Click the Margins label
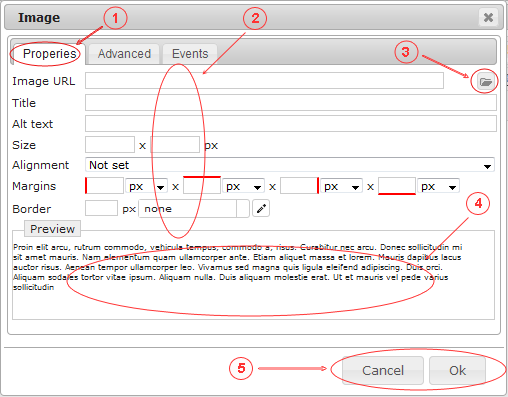508x397 pixels. [34, 186]
